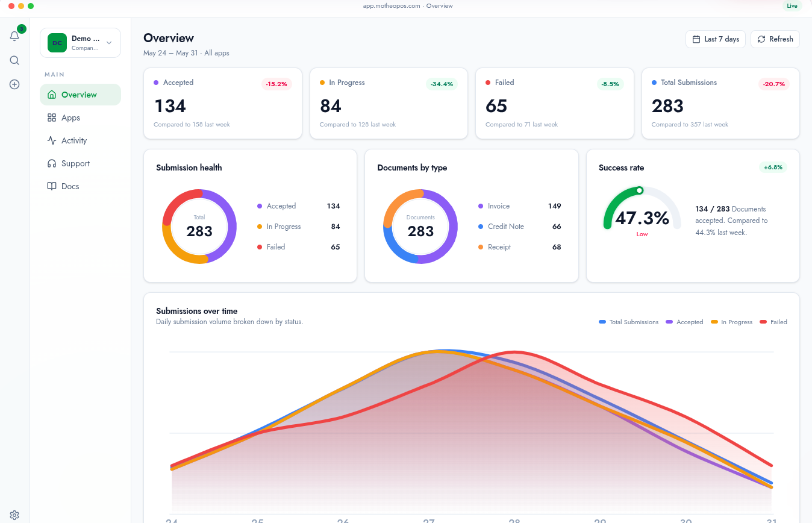
Task: Expand the Demo Company switcher chevron
Action: 109,43
